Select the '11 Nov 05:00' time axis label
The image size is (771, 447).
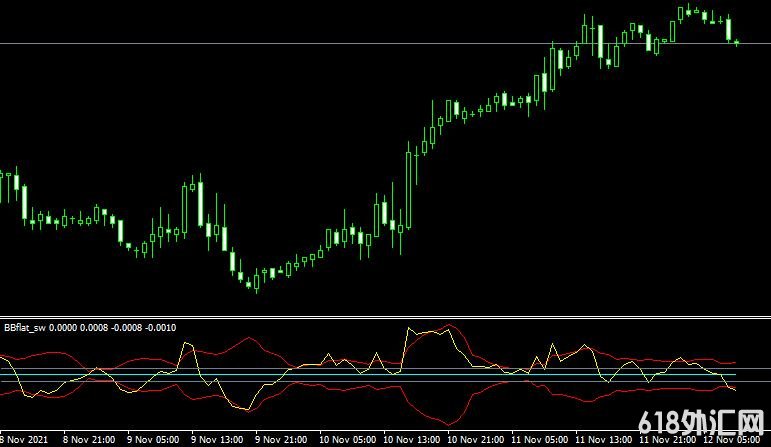(539, 440)
